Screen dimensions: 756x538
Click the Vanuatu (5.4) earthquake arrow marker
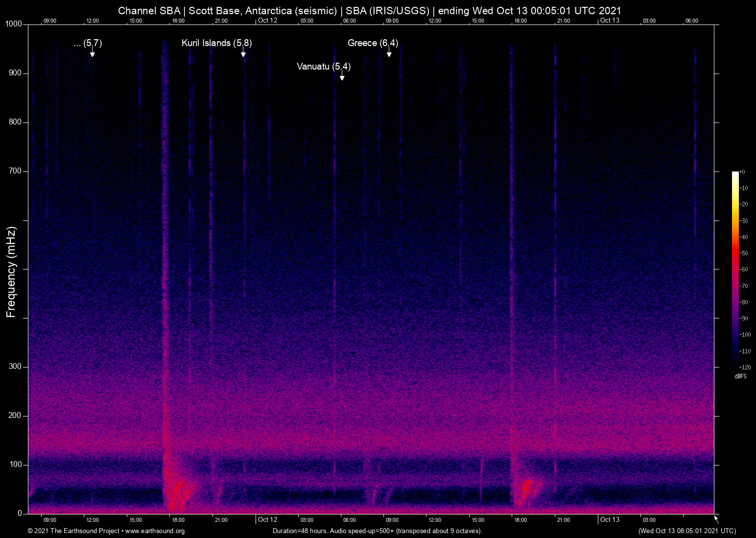click(x=342, y=77)
